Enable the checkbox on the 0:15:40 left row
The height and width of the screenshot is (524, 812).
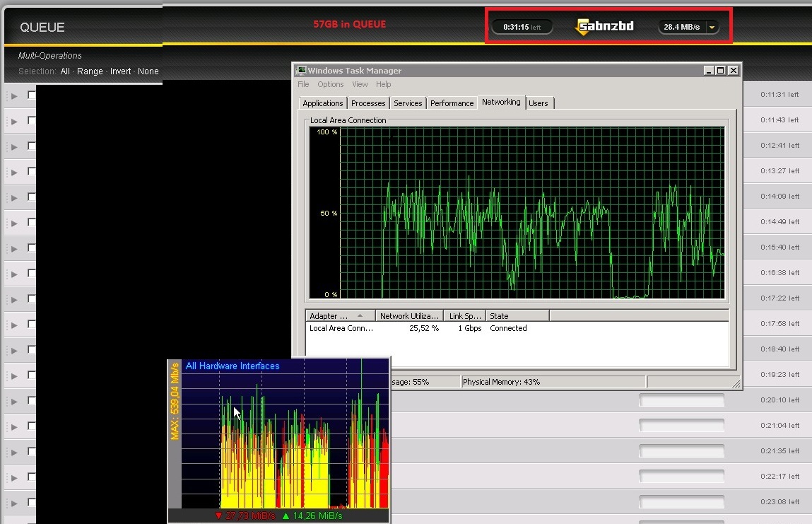point(32,248)
